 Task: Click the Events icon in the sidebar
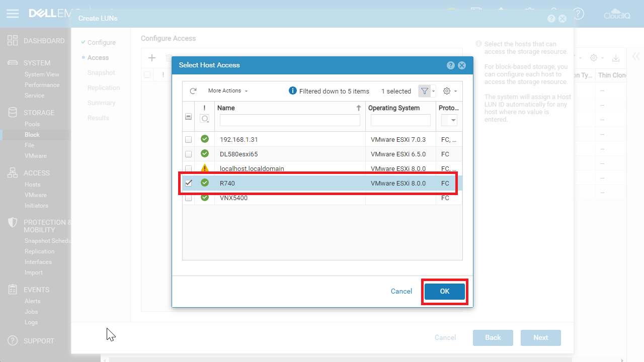pos(13,290)
